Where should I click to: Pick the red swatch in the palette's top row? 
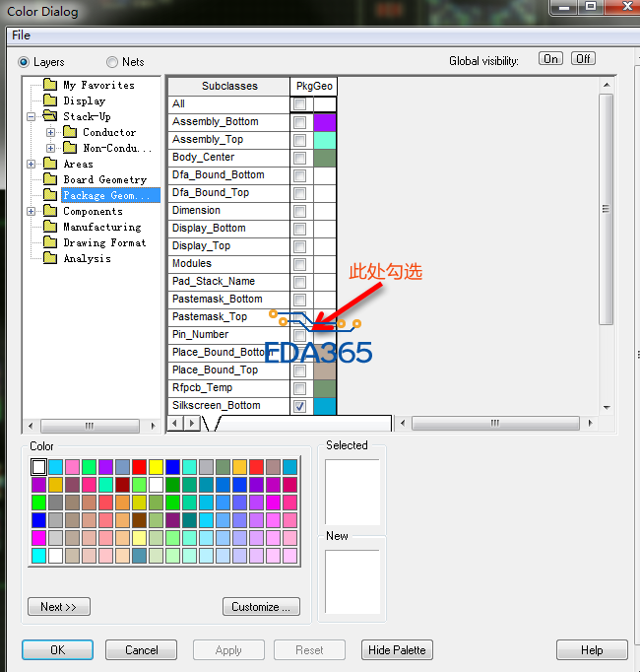coord(139,467)
